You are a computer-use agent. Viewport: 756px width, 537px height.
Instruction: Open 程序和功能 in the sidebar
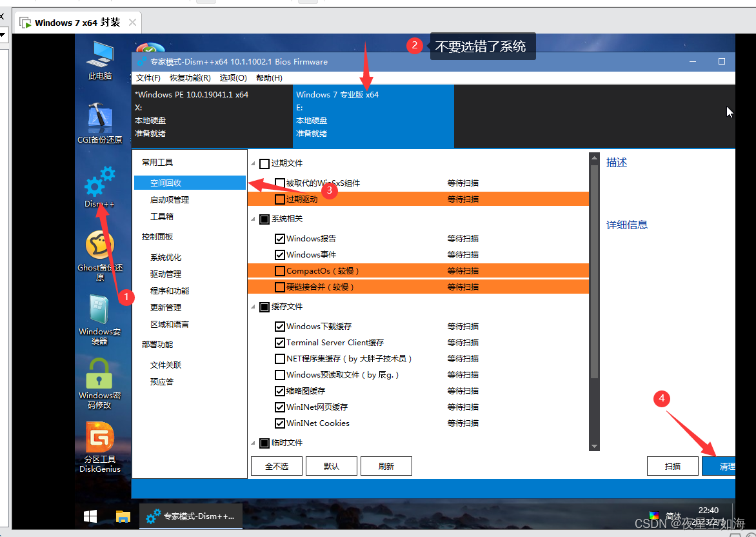(x=170, y=291)
